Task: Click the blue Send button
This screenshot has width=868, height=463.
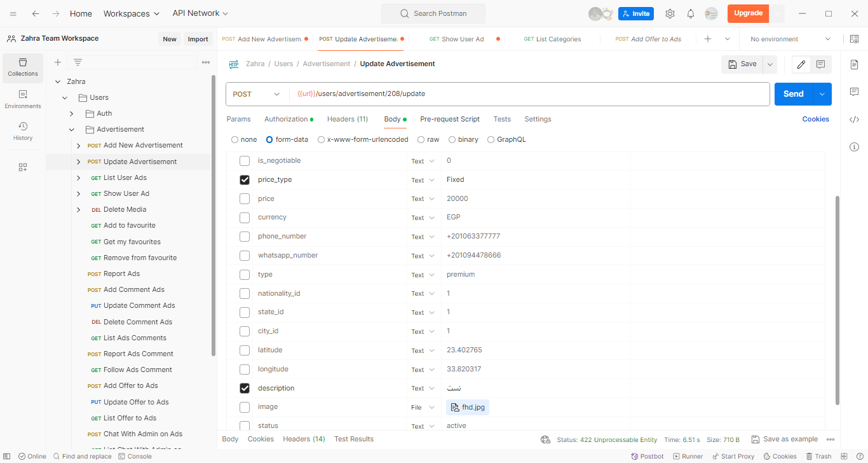Action: 792,94
